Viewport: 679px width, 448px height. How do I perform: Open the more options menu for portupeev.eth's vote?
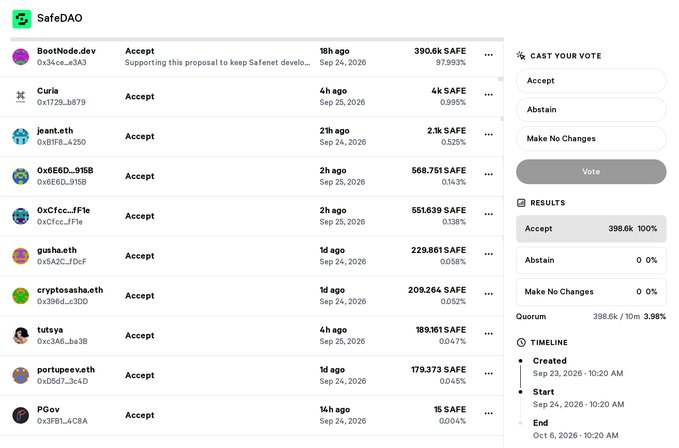(488, 374)
